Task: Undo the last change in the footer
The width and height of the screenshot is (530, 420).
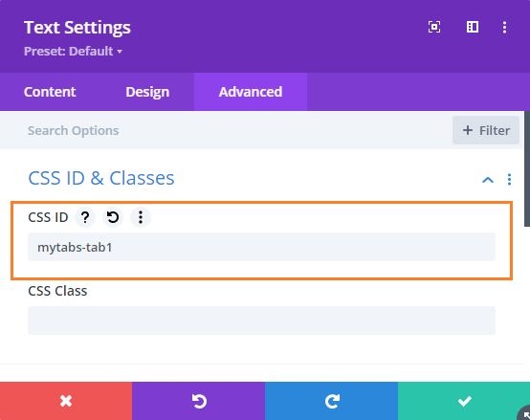Action: [x=198, y=401]
